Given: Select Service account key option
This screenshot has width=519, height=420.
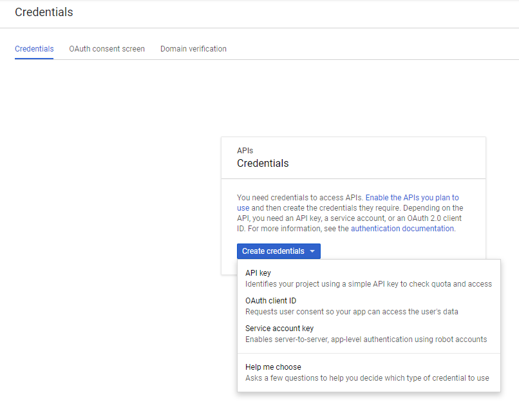Looking at the screenshot, I should (279, 329).
